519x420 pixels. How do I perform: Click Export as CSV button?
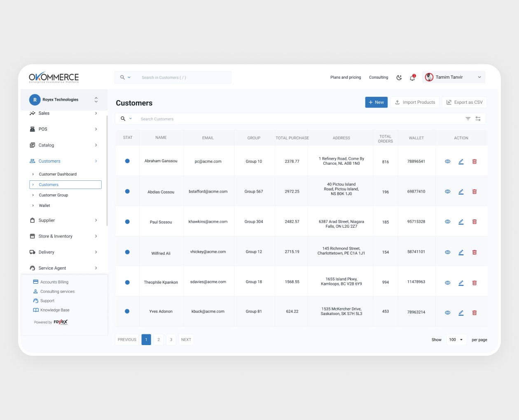tap(464, 102)
